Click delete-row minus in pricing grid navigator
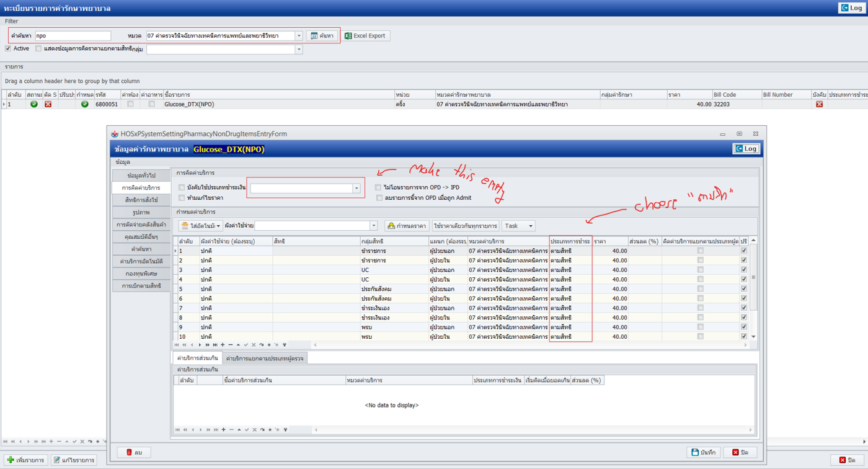868x469 pixels. pyautogui.click(x=230, y=344)
